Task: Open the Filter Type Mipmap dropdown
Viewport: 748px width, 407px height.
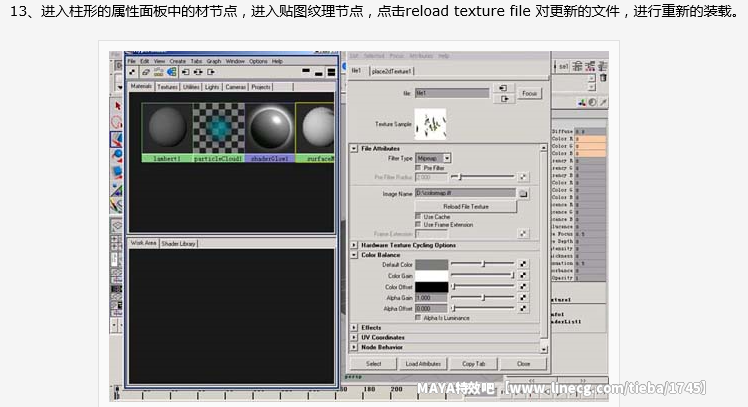Action: (433, 158)
